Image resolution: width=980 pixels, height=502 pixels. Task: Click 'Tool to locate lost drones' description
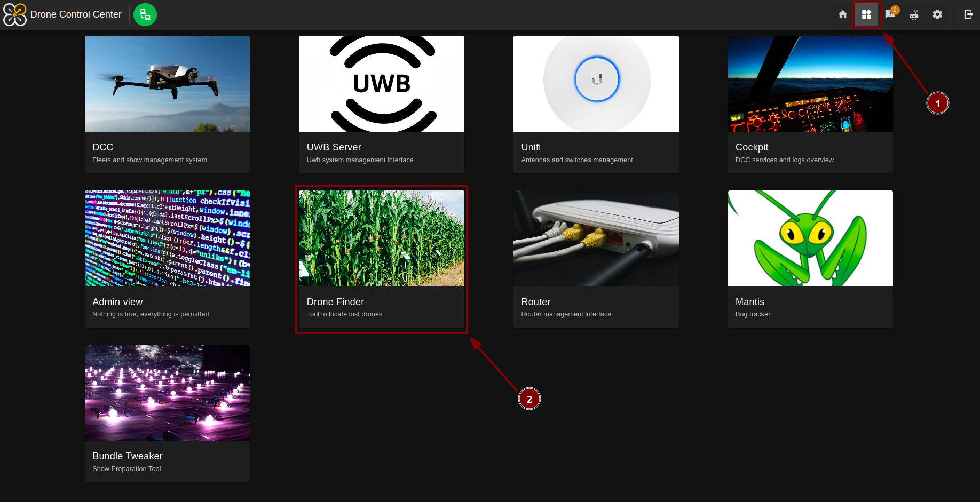click(x=344, y=314)
